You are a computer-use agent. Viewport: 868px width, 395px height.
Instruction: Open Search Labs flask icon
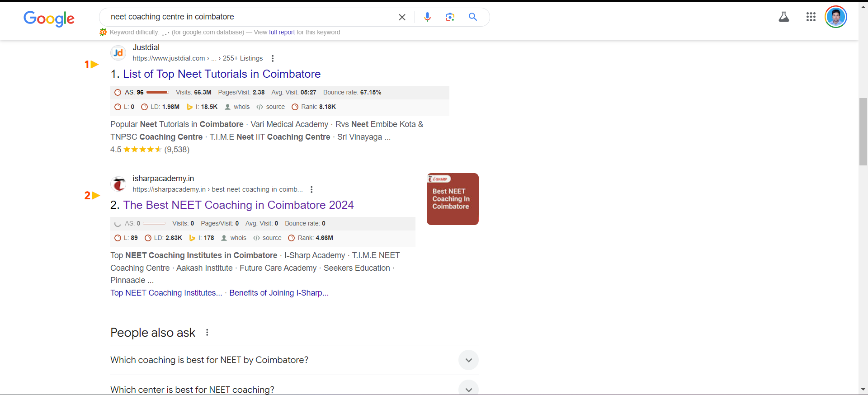click(783, 17)
